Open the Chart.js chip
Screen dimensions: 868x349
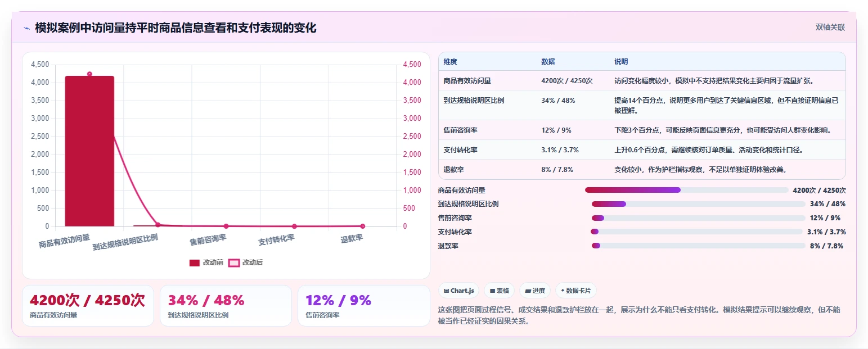pyautogui.click(x=459, y=291)
